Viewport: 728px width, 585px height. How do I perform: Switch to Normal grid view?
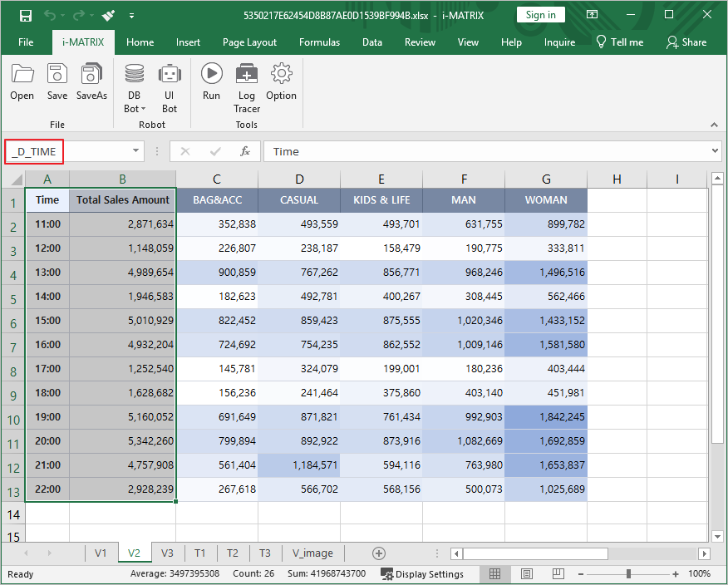494,574
